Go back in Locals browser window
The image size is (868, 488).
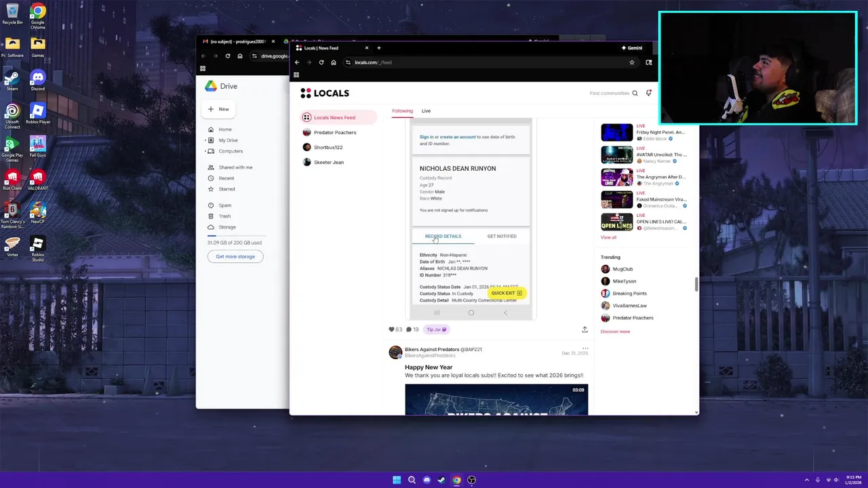coord(296,62)
